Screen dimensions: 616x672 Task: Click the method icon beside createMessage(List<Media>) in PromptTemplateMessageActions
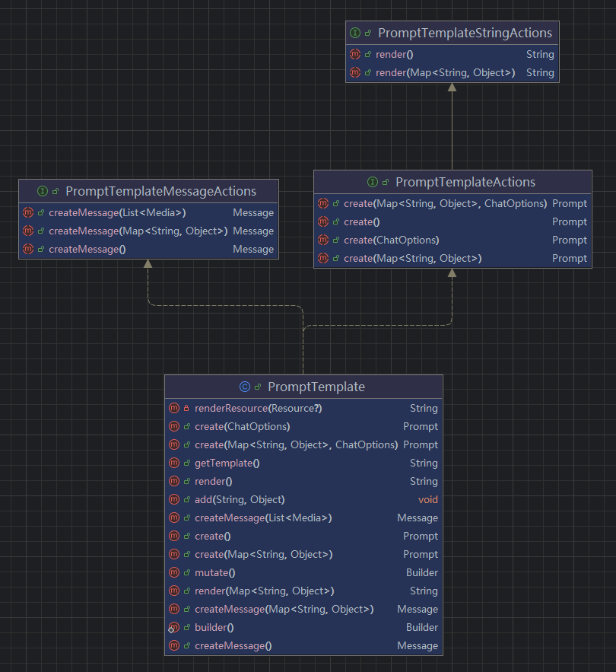(x=28, y=212)
